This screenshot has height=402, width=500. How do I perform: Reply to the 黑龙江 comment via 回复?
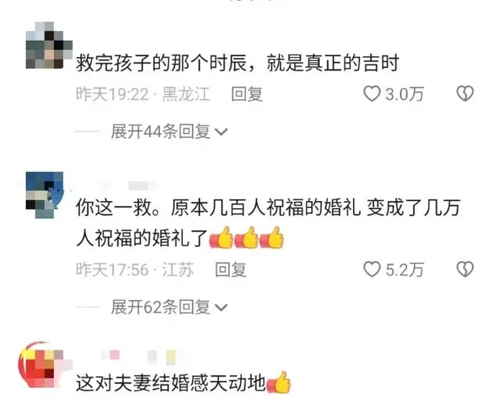pos(247,94)
